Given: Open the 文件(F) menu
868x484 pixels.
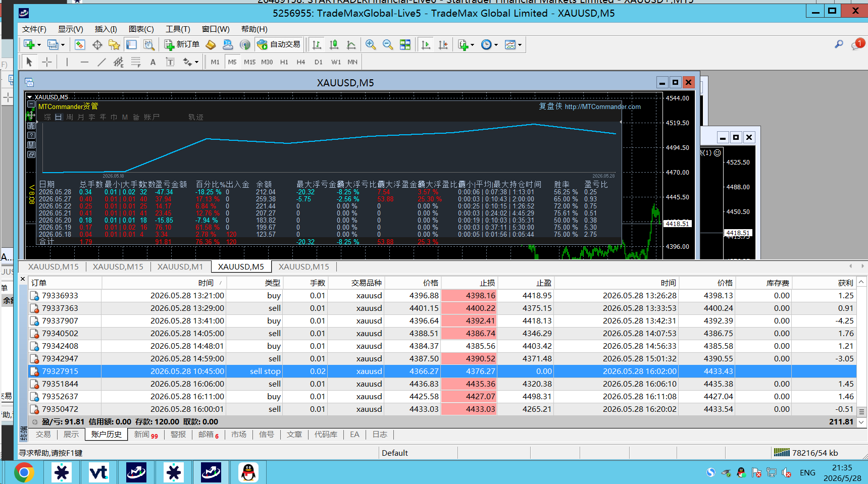Looking at the screenshot, I should click(34, 29).
